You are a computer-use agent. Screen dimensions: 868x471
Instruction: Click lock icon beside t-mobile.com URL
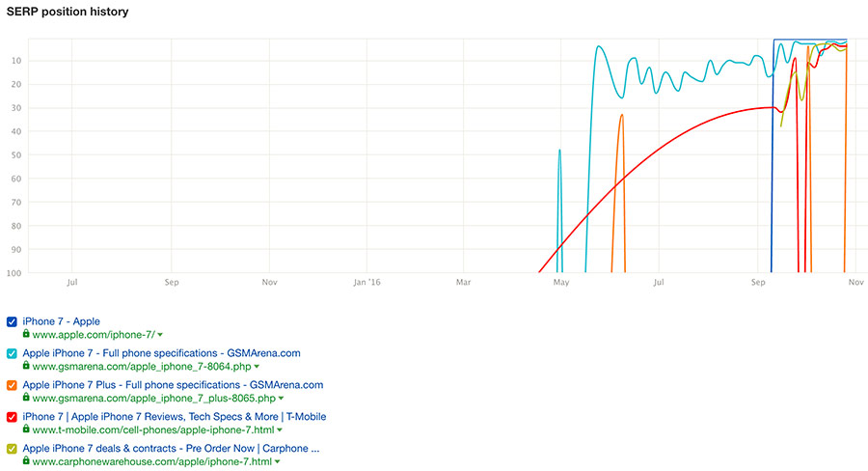(x=26, y=429)
